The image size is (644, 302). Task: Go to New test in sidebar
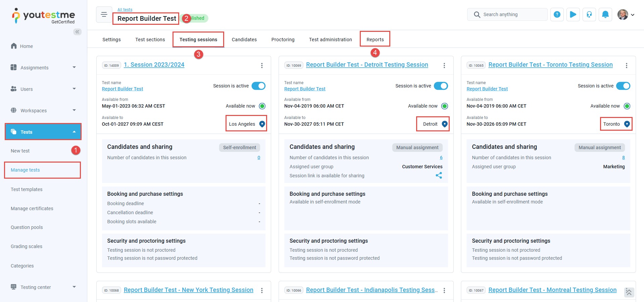20,151
